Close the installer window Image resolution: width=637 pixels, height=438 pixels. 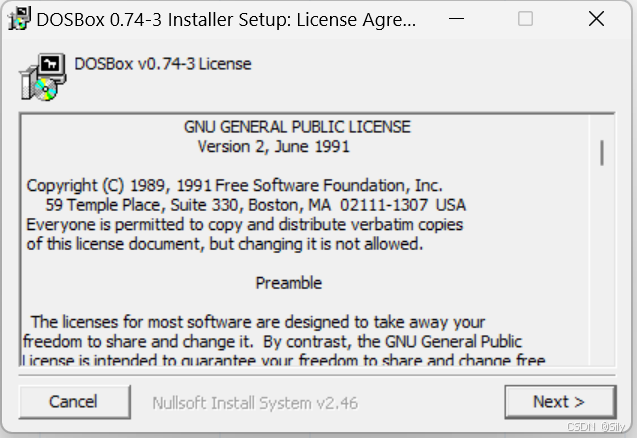point(596,19)
